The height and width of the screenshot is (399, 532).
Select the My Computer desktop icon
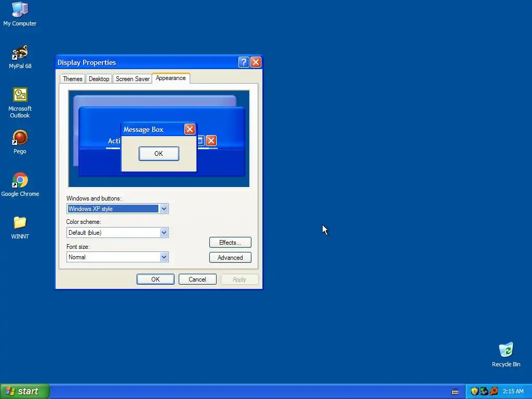20,14
